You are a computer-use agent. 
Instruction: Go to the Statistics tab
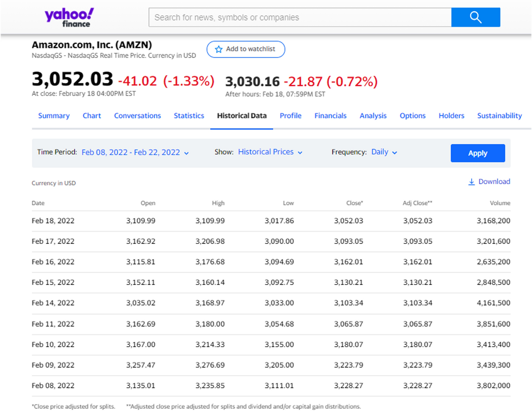coord(189,116)
